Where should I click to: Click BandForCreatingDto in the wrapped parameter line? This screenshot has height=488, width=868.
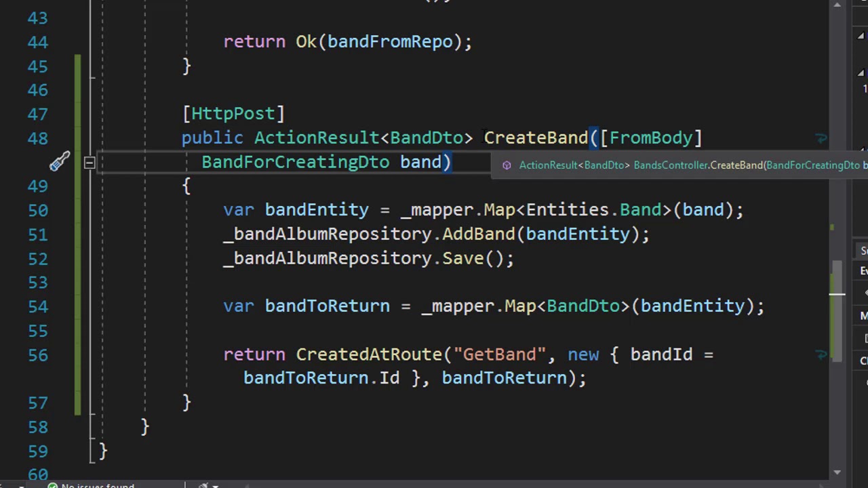click(296, 162)
